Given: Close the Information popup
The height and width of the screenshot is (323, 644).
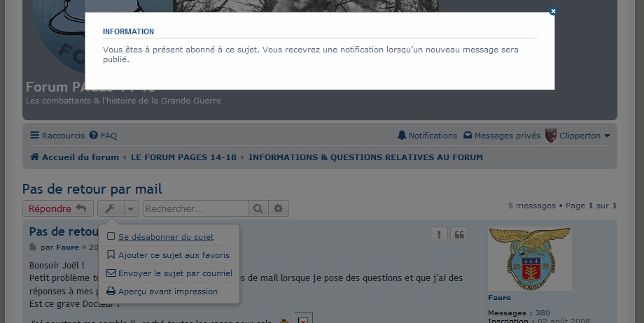Looking at the screenshot, I should 553,12.
